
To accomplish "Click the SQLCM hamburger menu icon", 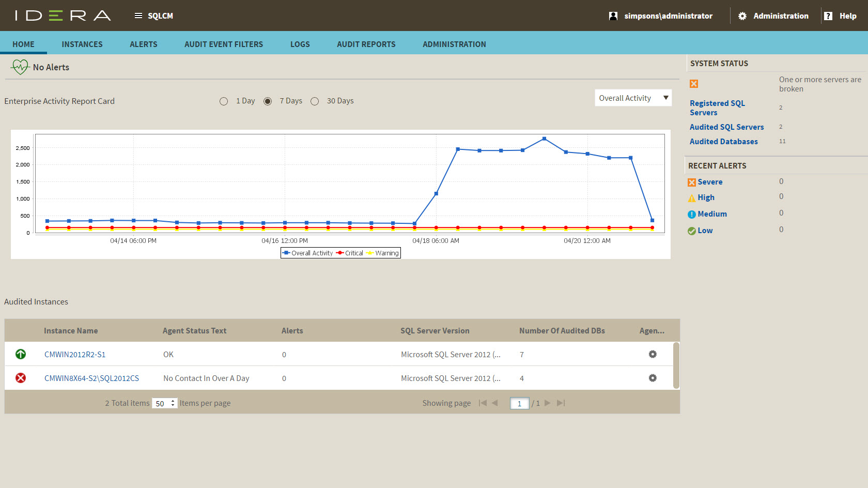I will [138, 16].
